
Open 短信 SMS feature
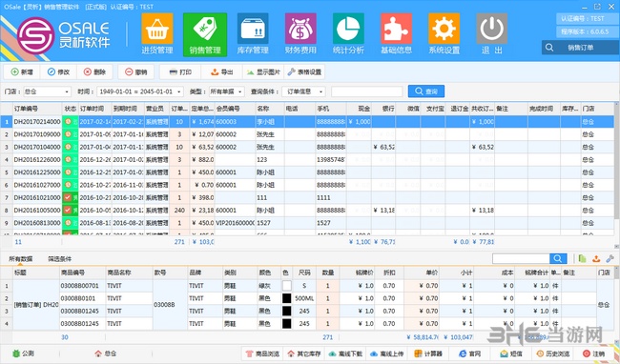click(x=511, y=354)
